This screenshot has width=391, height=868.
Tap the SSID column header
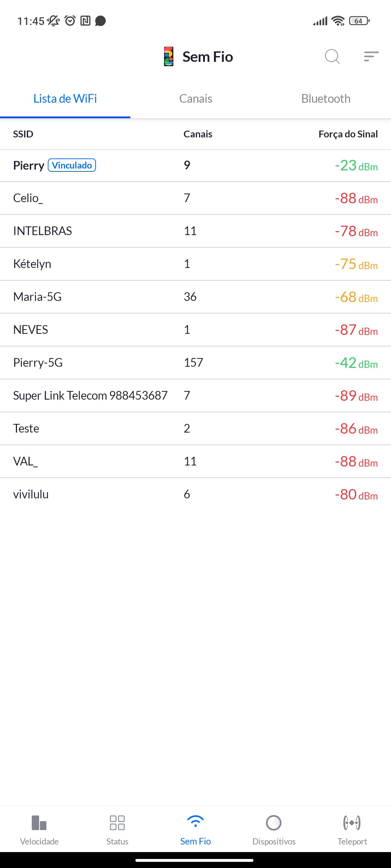(23, 134)
